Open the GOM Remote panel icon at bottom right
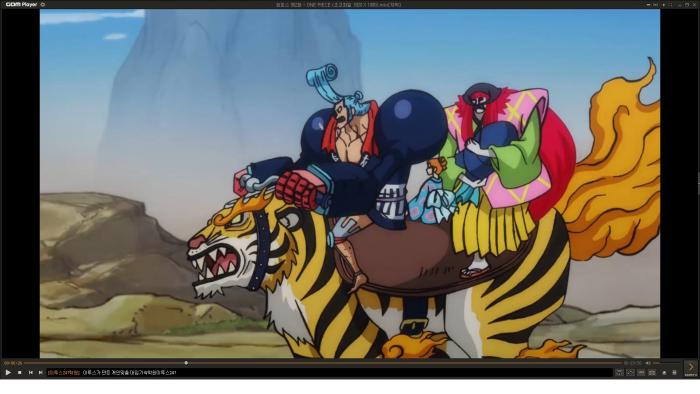 [x=691, y=368]
